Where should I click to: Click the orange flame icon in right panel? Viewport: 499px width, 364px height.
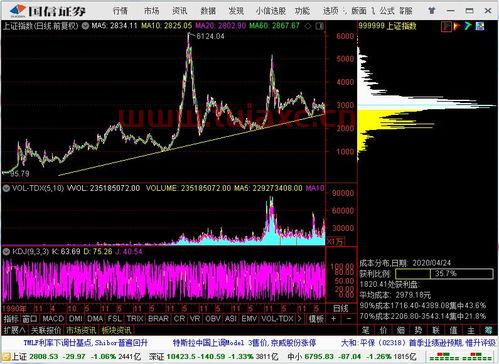tap(457, 26)
